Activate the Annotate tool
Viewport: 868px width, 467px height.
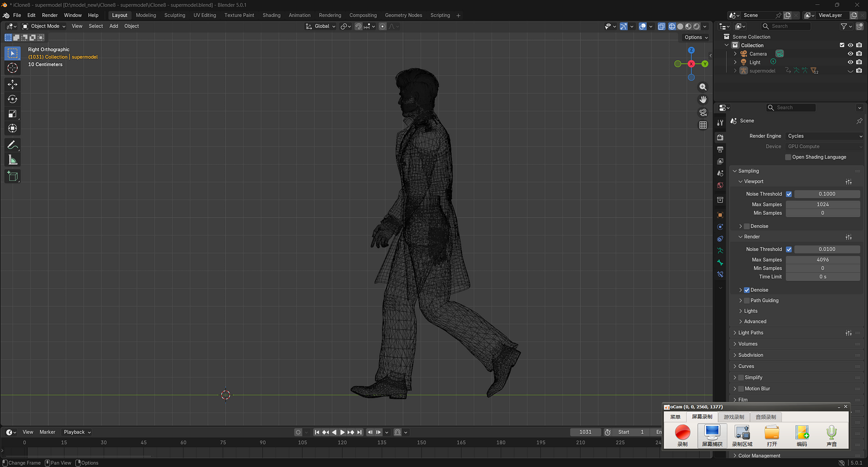tap(12, 145)
